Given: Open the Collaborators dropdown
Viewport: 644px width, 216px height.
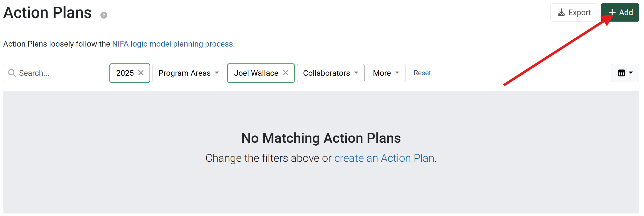Looking at the screenshot, I should 330,73.
